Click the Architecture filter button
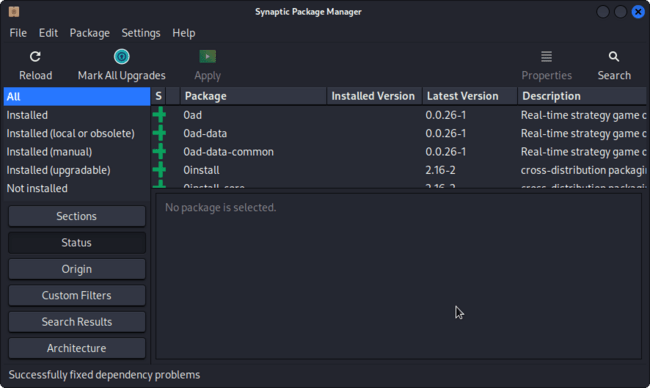 coord(77,348)
